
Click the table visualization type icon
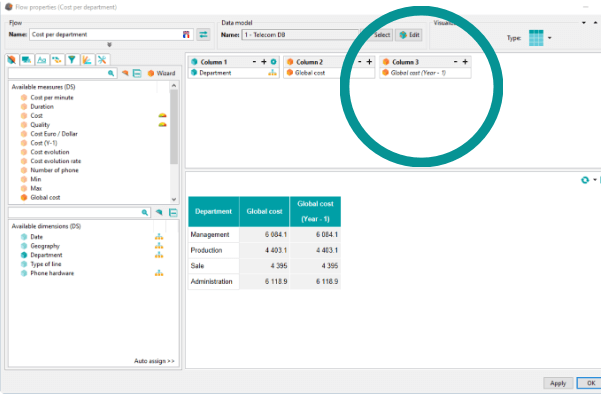(536, 38)
